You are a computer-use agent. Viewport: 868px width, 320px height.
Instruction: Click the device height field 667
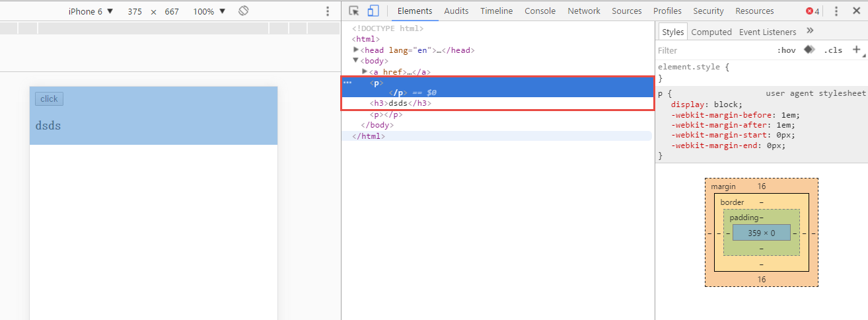(x=172, y=11)
